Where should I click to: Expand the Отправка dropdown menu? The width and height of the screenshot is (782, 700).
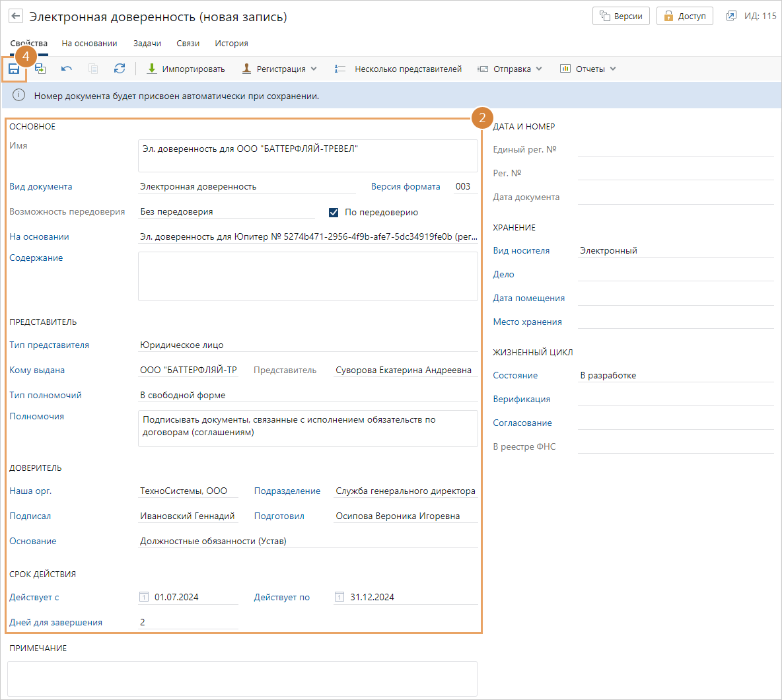point(511,69)
